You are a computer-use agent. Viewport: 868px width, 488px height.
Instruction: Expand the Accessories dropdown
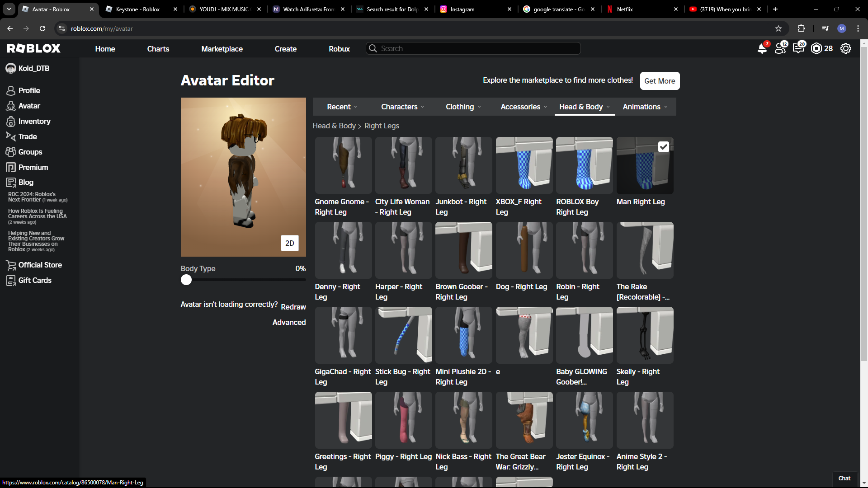pos(524,107)
